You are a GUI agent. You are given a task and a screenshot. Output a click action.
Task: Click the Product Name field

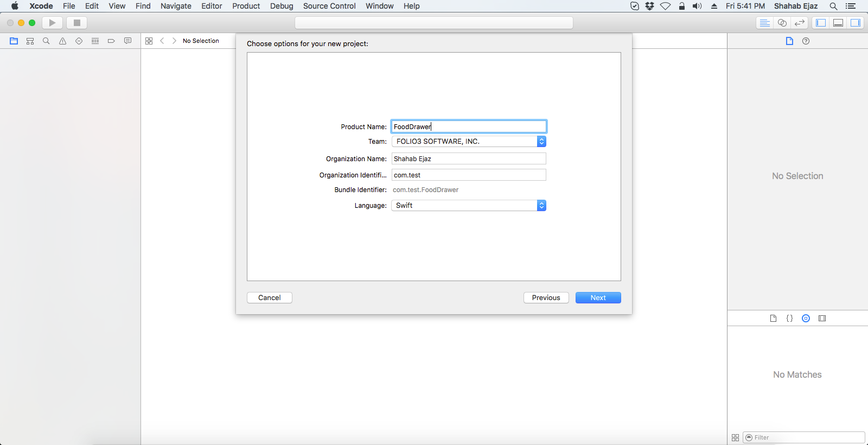469,126
